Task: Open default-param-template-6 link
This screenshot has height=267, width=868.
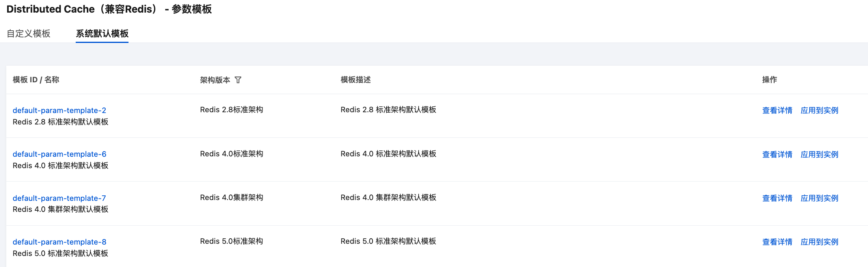Action: click(59, 154)
